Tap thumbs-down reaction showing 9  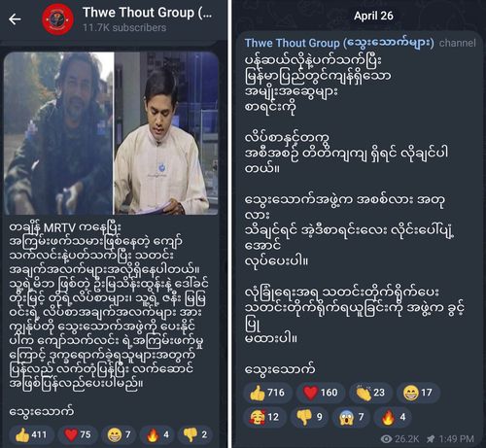(309, 417)
